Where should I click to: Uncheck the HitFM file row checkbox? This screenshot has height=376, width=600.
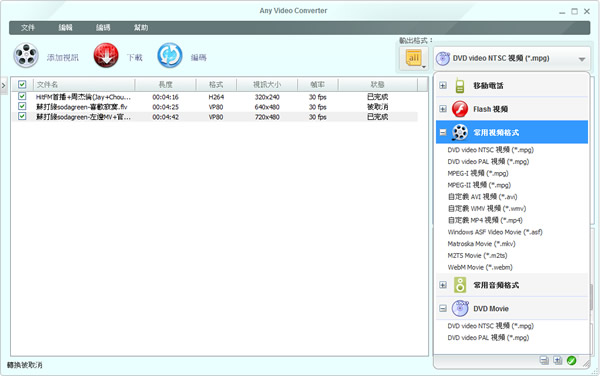coord(22,96)
